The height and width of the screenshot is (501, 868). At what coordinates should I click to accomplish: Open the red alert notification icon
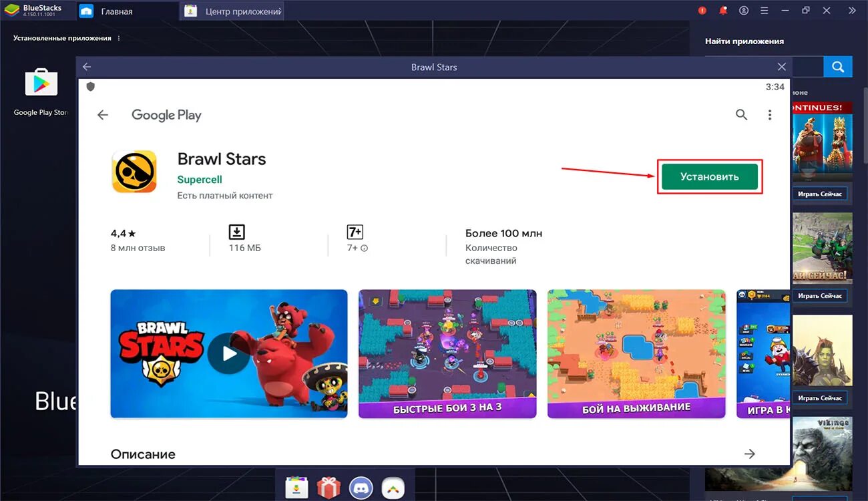702,11
